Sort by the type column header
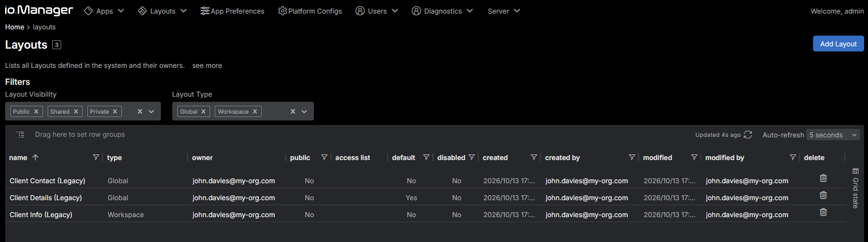 (x=114, y=158)
